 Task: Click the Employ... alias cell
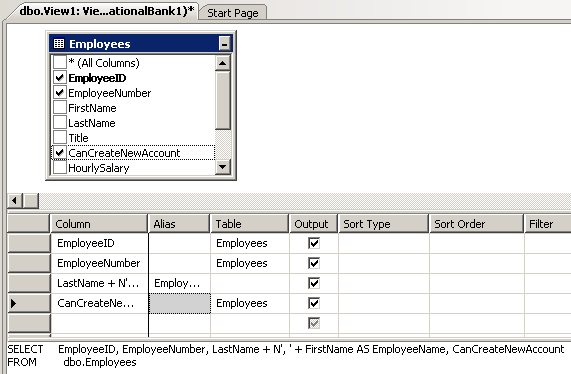[x=180, y=283]
